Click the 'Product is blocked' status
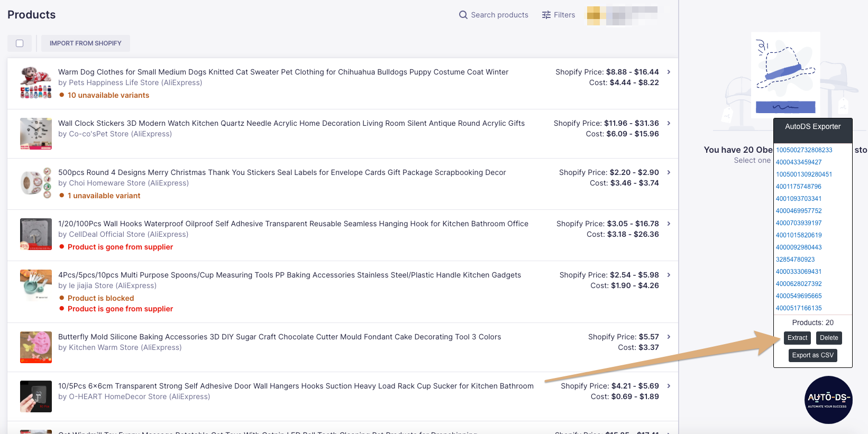 tap(101, 298)
